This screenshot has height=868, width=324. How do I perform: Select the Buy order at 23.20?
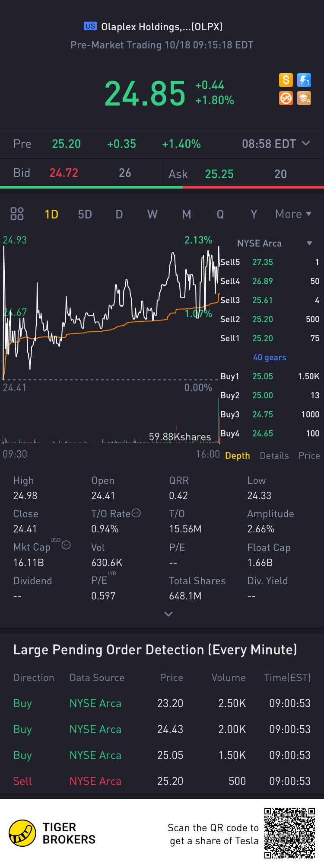(162, 703)
